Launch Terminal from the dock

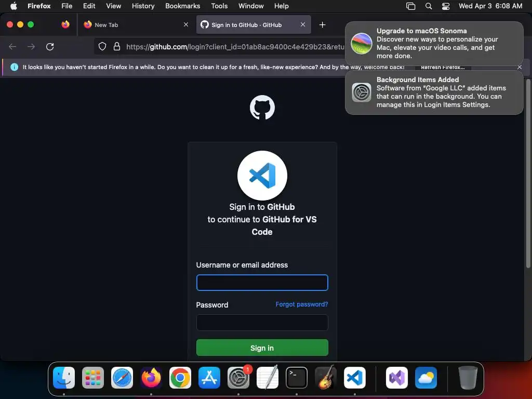coord(297,378)
